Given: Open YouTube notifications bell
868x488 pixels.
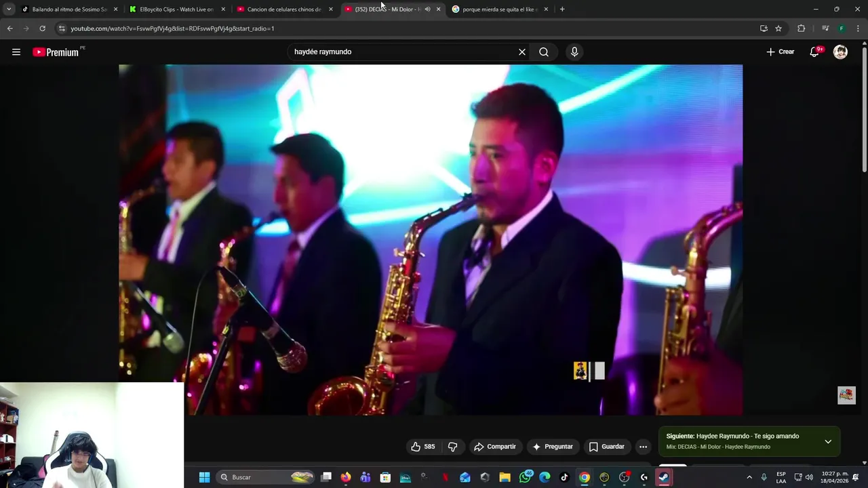Looking at the screenshot, I should (815, 52).
